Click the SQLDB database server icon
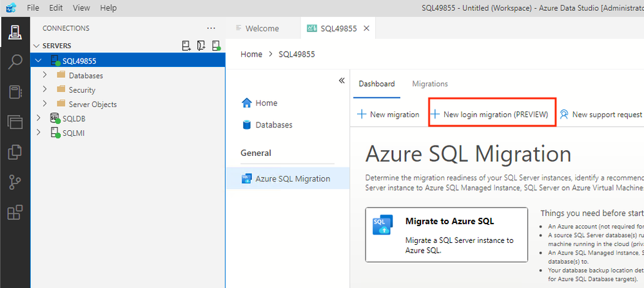Viewport: 644px width, 288px height. click(x=55, y=118)
